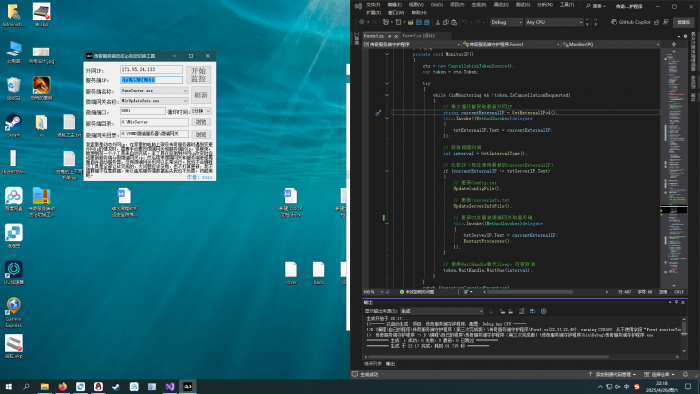Click the taskbar search icon
The image size is (700, 394).
coord(26,386)
